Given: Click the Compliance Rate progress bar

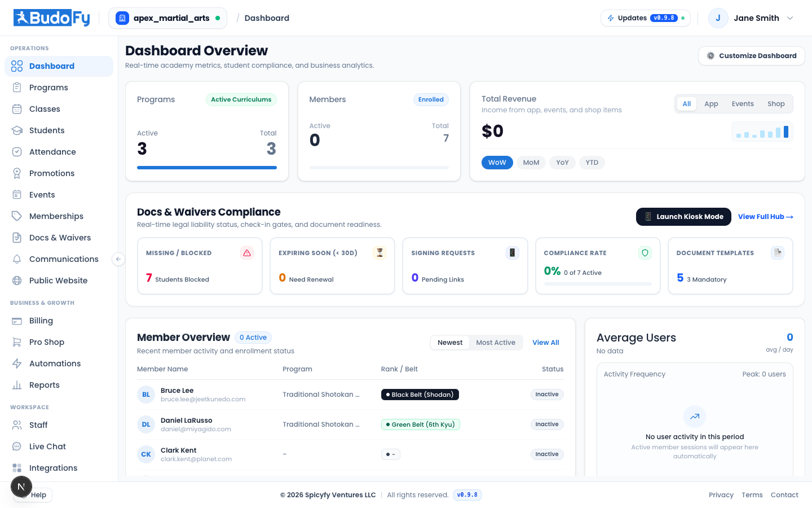Looking at the screenshot, I should 598,284.
